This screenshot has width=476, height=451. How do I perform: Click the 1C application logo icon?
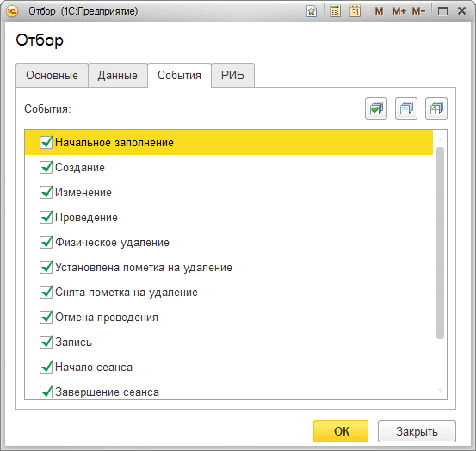pos(12,11)
